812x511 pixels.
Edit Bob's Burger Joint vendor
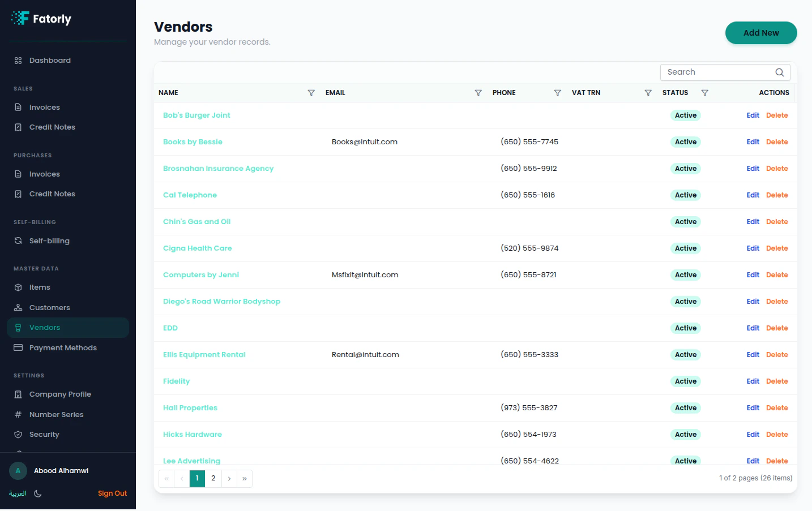753,115
